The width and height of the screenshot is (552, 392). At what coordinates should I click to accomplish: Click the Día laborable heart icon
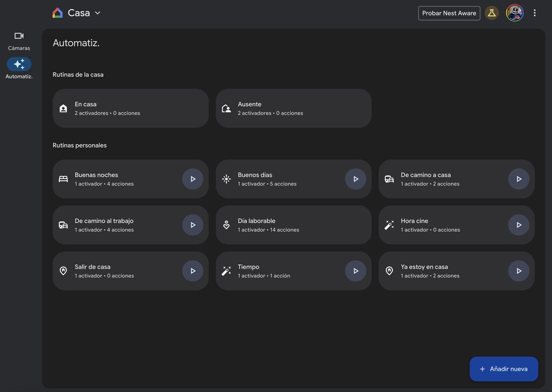[x=226, y=225]
